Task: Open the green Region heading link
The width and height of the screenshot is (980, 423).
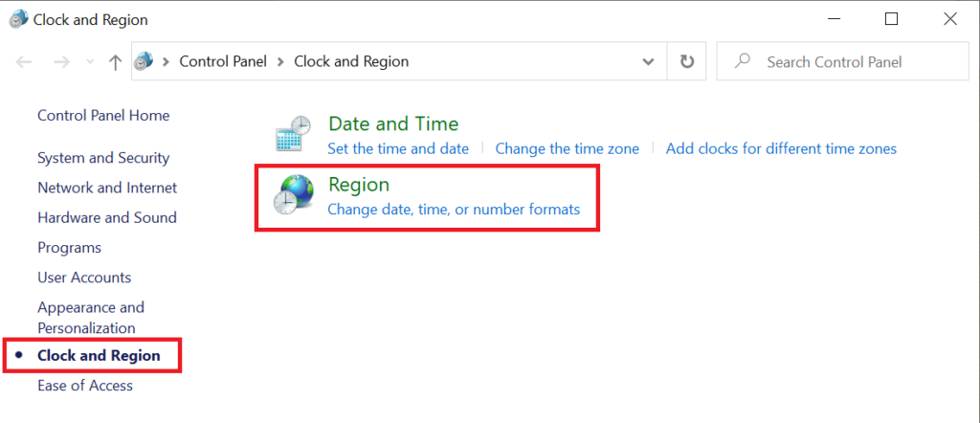Action: tap(359, 185)
